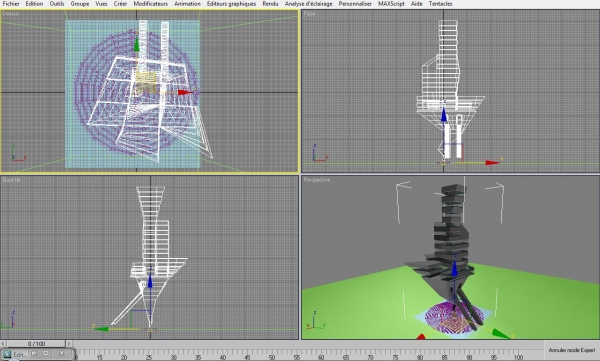Screen dimensions: 600x361
Task: Open the Modificateurs menu
Action: tap(150, 4)
